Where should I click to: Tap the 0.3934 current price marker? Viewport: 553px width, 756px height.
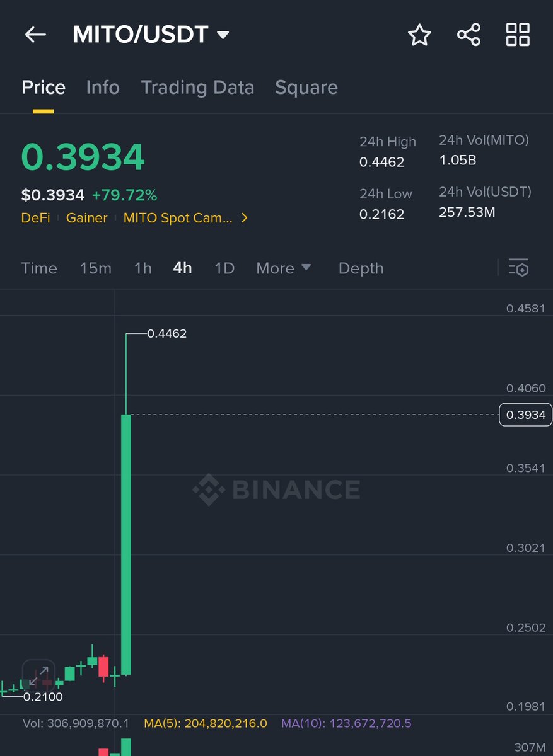[x=525, y=415]
